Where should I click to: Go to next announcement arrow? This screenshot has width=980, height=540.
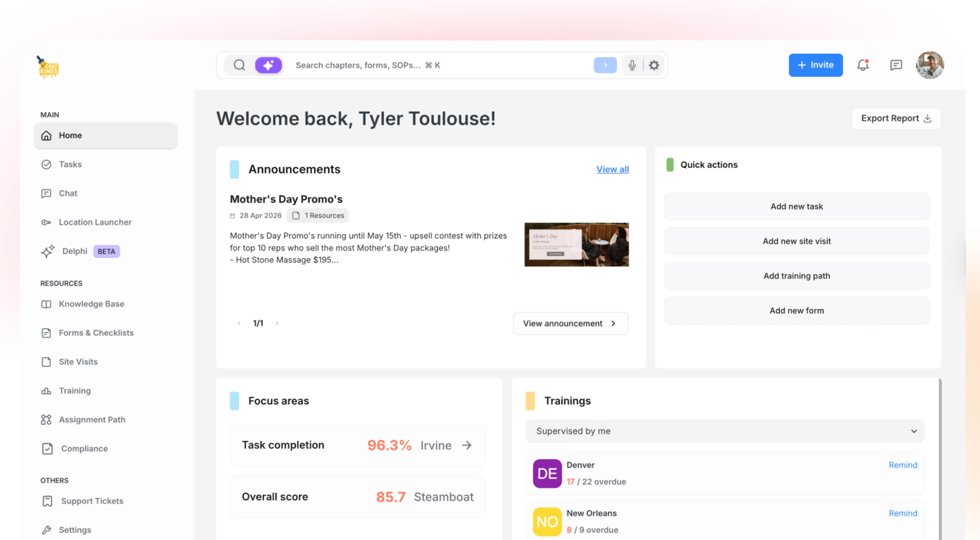tap(277, 324)
